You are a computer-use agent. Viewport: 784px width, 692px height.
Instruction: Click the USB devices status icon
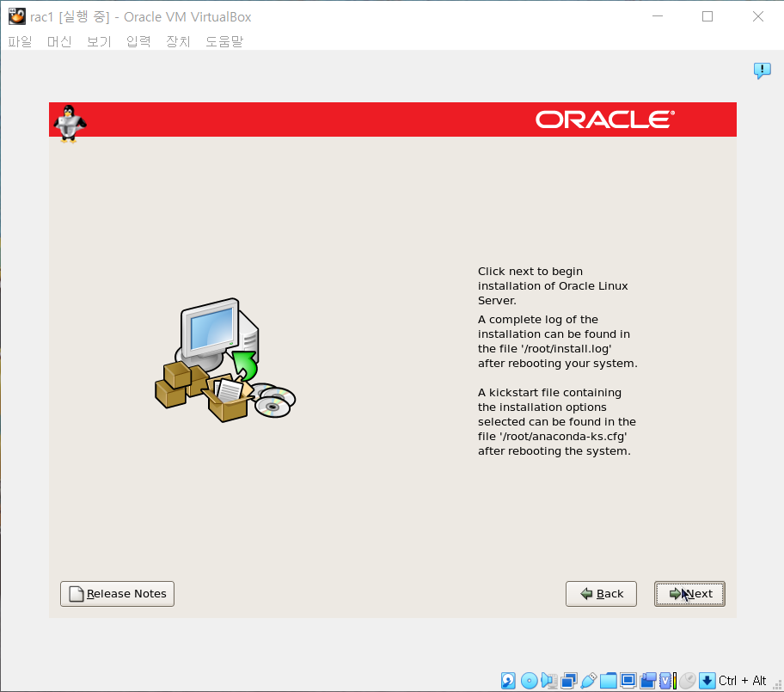589,681
